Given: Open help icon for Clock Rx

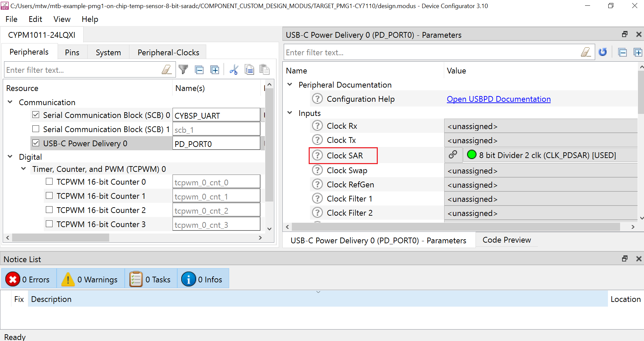Looking at the screenshot, I should [317, 126].
